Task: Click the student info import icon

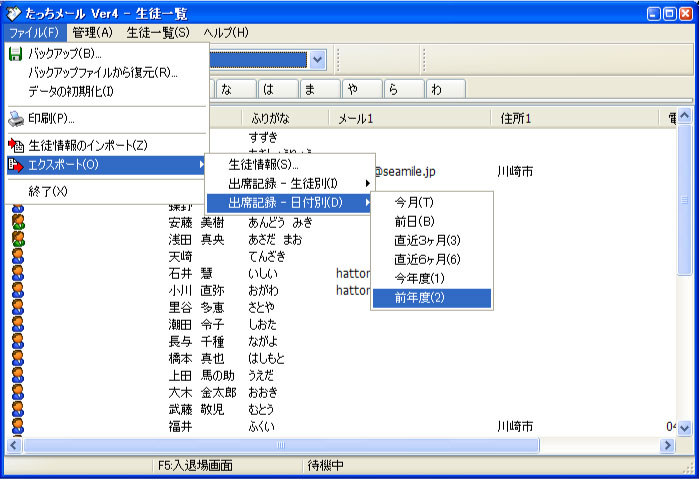Action: coord(16,146)
